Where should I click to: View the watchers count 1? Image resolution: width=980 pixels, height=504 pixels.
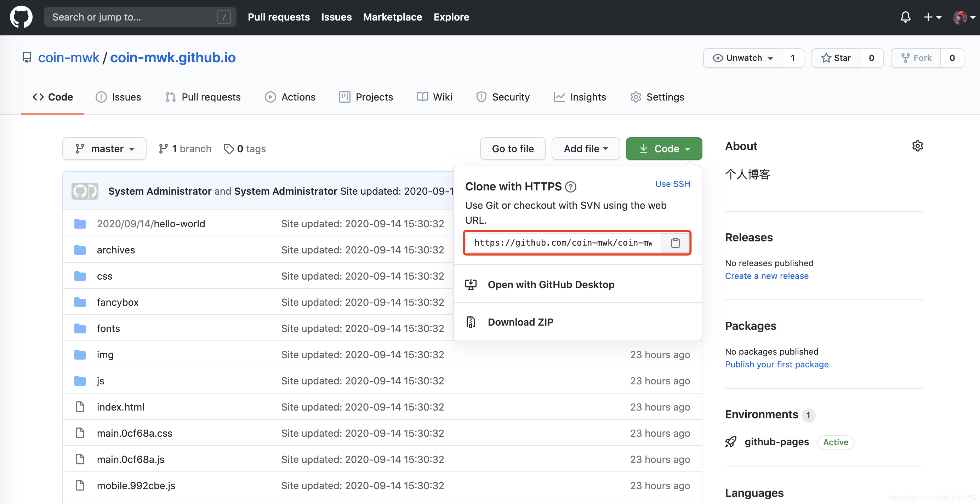point(793,58)
